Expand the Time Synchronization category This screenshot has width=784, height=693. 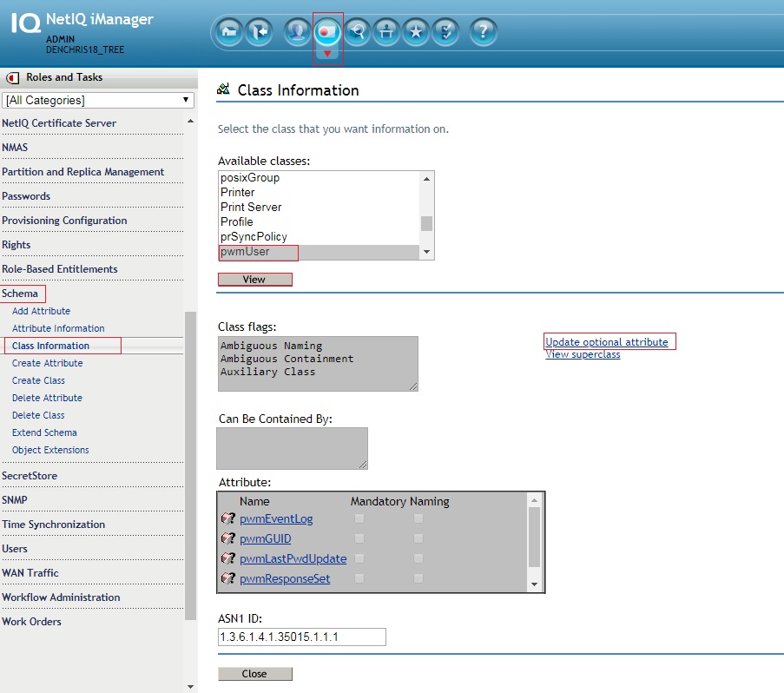(54, 525)
